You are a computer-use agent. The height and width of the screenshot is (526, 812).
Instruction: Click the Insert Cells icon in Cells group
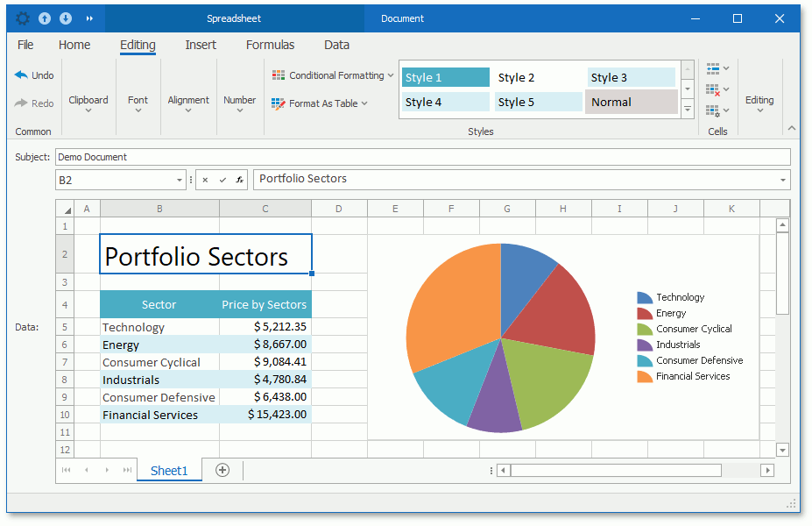[712, 68]
